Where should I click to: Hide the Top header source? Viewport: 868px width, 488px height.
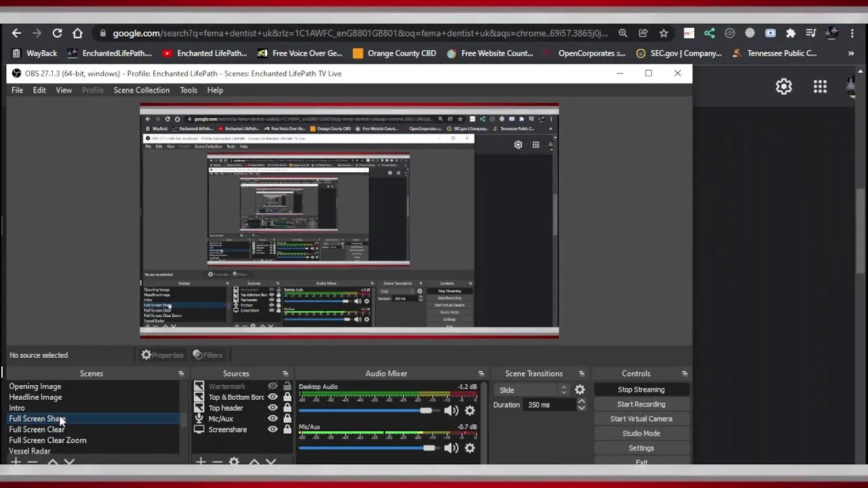[273, 408]
